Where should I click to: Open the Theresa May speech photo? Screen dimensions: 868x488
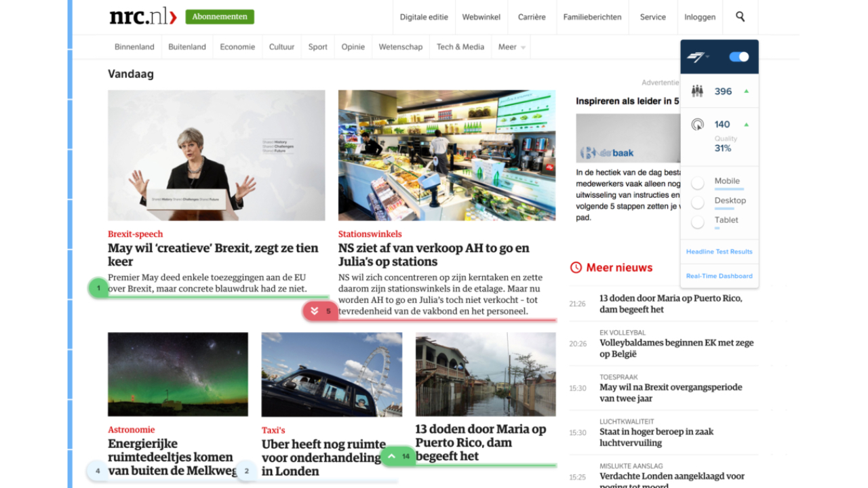[x=216, y=155]
